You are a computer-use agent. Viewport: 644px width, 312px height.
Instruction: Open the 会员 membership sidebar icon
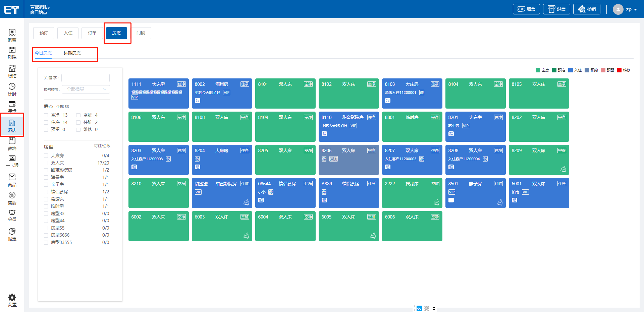(12, 215)
